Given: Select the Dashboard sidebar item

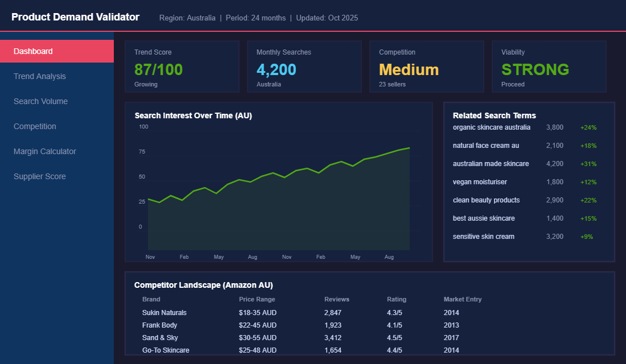Looking at the screenshot, I should [x=33, y=51].
